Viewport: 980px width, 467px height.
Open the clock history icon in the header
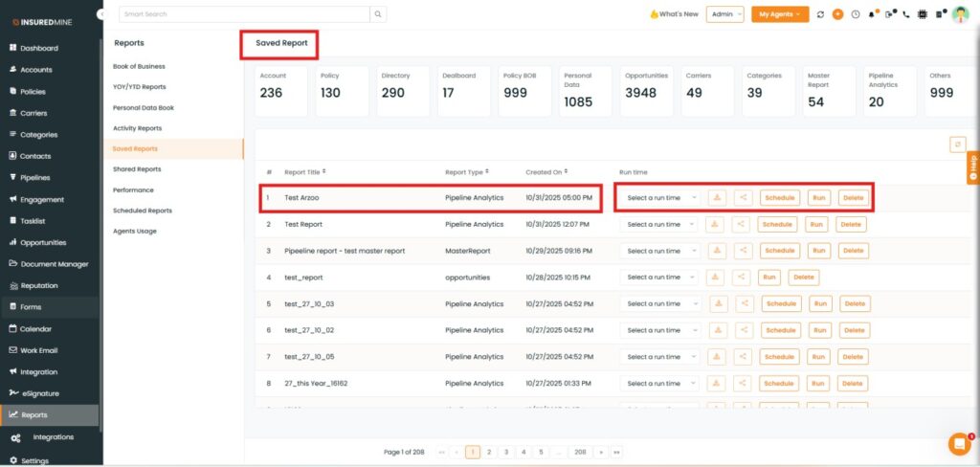(x=855, y=14)
